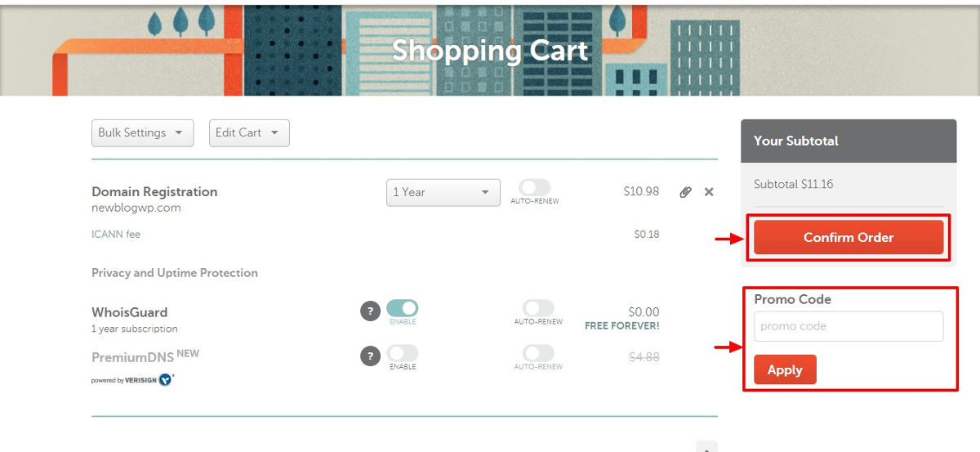Click the Promo Code label

pyautogui.click(x=793, y=299)
